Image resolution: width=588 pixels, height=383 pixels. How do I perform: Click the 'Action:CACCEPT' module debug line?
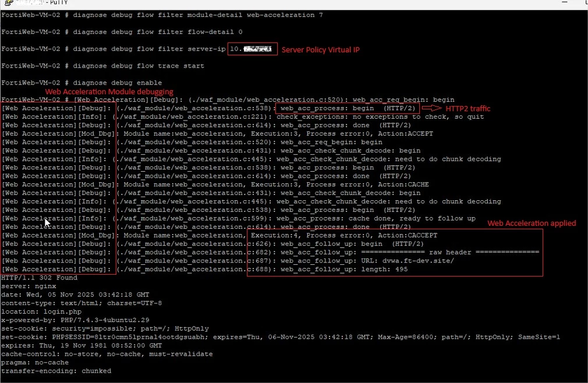[219, 235]
